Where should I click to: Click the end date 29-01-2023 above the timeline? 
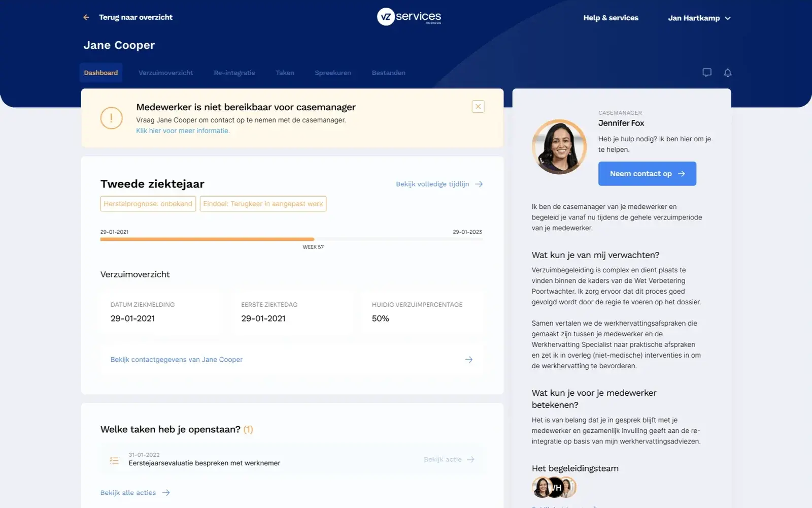[x=467, y=232]
